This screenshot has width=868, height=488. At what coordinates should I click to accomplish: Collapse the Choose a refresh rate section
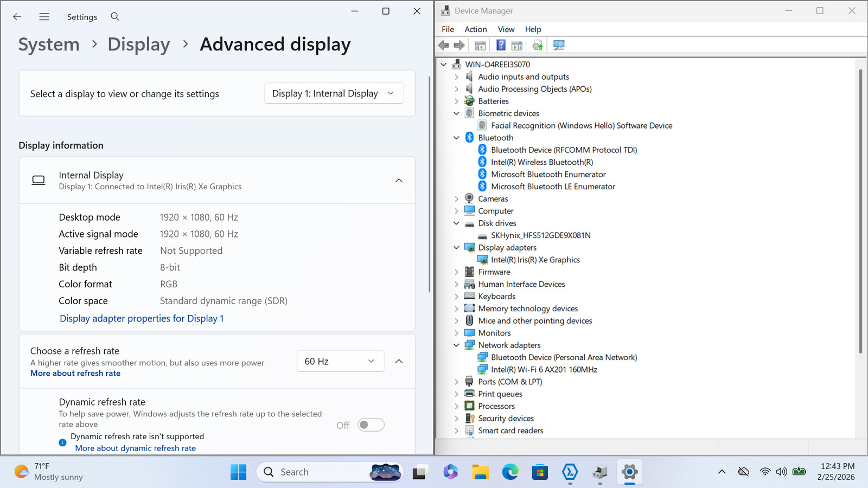pyautogui.click(x=399, y=361)
